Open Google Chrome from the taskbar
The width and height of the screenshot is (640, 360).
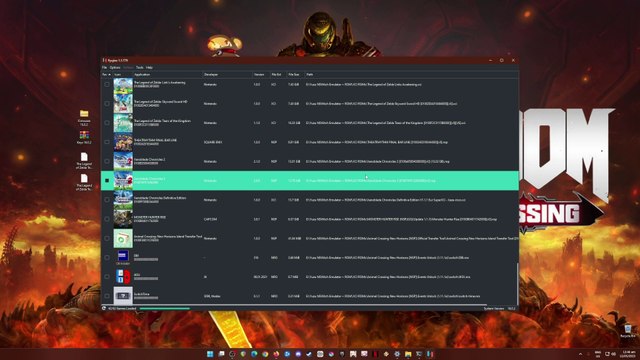[265, 354]
